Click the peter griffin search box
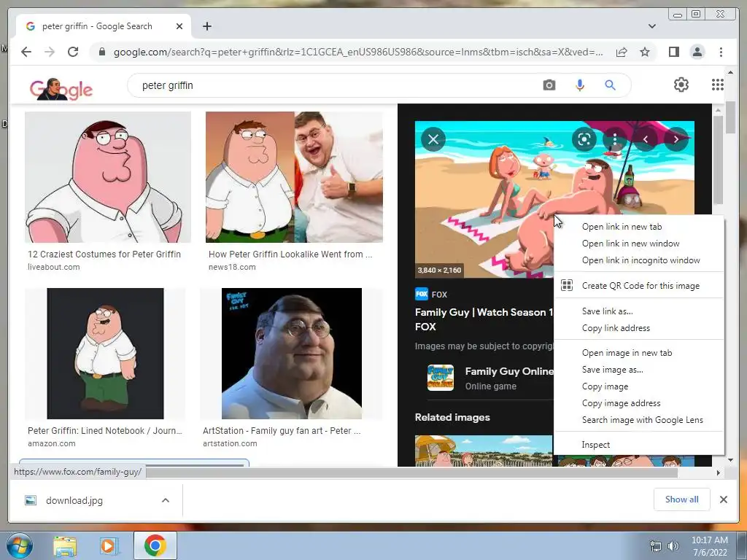747x560 pixels. [333, 85]
